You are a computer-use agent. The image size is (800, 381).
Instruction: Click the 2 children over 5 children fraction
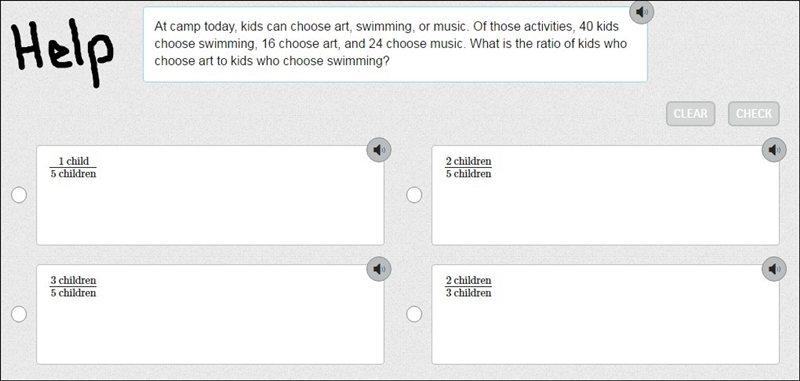click(468, 168)
